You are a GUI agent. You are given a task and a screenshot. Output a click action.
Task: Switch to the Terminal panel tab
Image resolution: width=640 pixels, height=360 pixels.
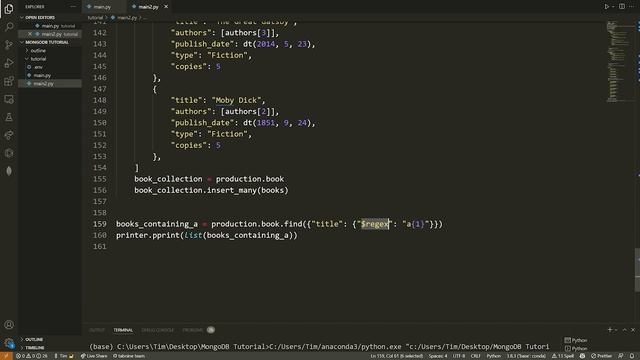tap(123, 330)
